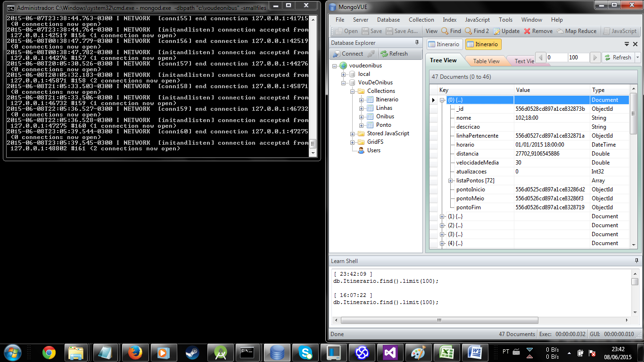
Task: Open the Server menu
Action: pyautogui.click(x=361, y=20)
